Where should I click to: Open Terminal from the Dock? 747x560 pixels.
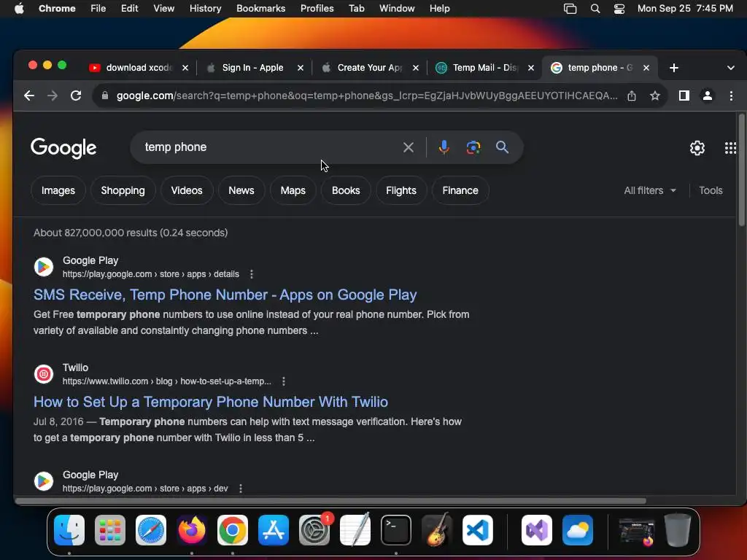(396, 530)
